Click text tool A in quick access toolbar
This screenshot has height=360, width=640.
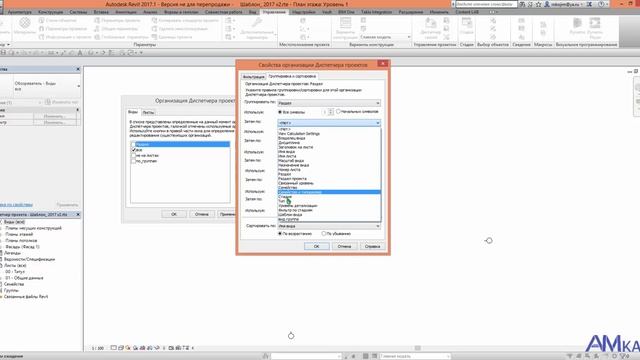tap(80, 53)
